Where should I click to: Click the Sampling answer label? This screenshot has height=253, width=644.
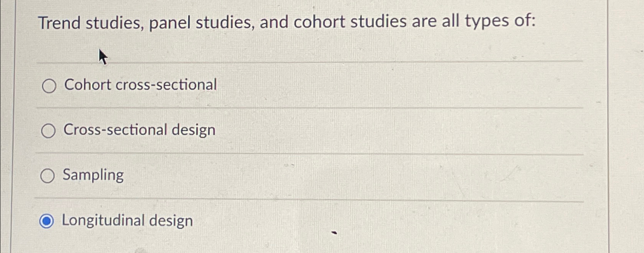pos(92,174)
